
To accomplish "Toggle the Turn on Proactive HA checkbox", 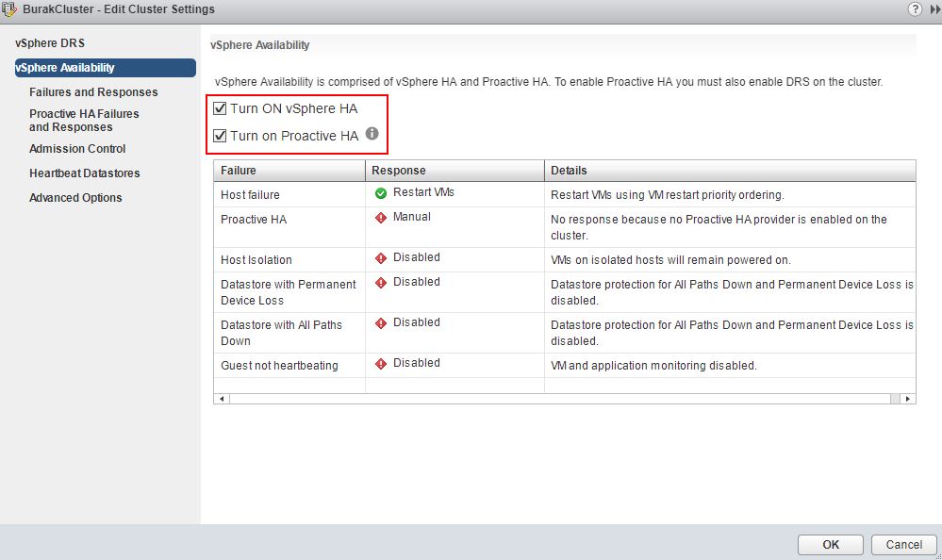I will point(220,136).
